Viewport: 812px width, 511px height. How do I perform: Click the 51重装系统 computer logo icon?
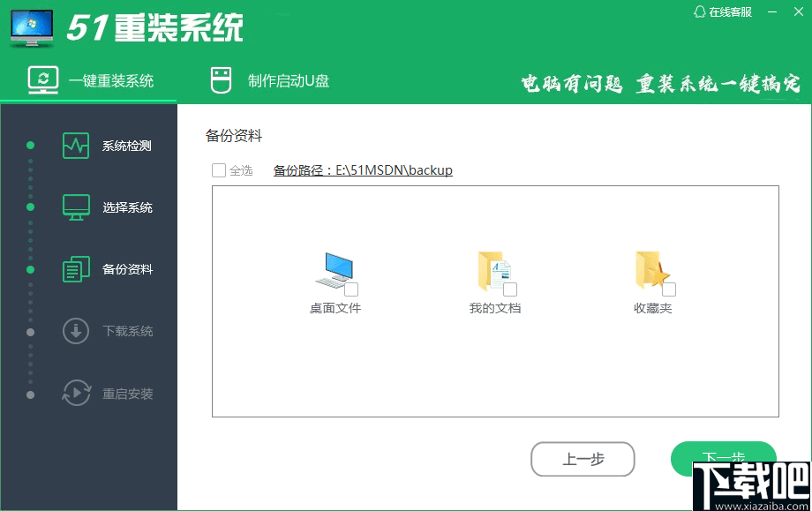32,28
